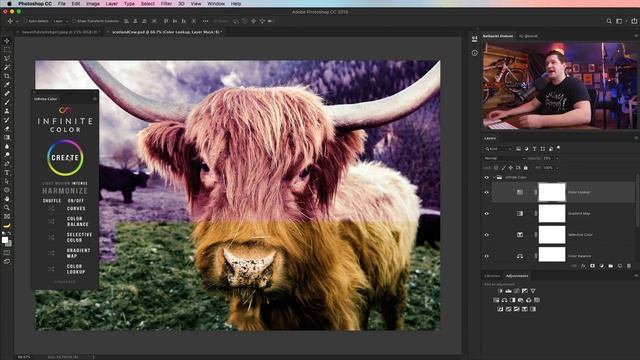Shuffle the Curves adjustment
Image resolution: width=640 pixels, height=360 pixels.
[x=51, y=208]
